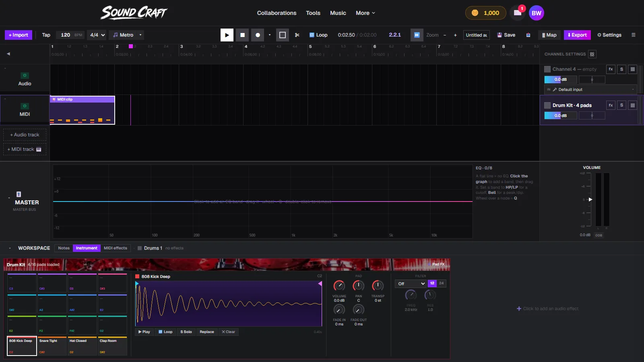Add a new Audio track
Screen dimensions: 644x362
pyautogui.click(x=25, y=135)
